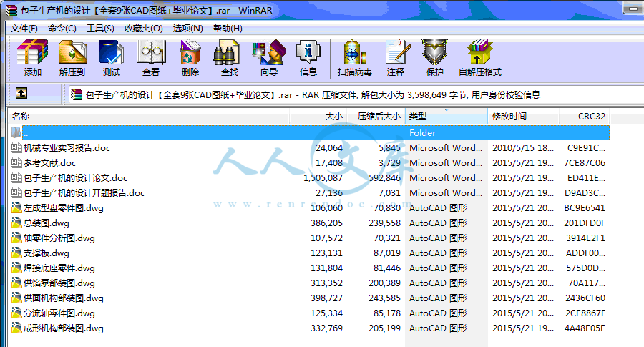The width and height of the screenshot is (644, 347).
Task: Click packed size value 239,558
Action: [384, 223]
